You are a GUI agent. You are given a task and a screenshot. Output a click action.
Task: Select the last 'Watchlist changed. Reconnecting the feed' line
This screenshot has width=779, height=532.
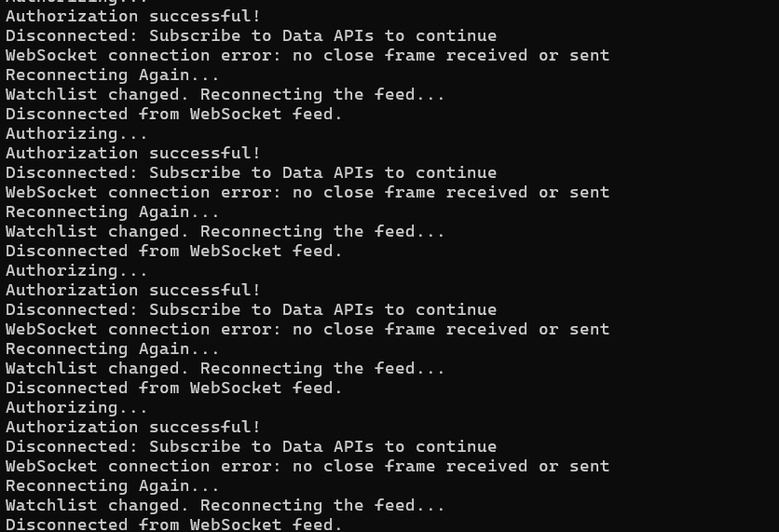click(225, 505)
